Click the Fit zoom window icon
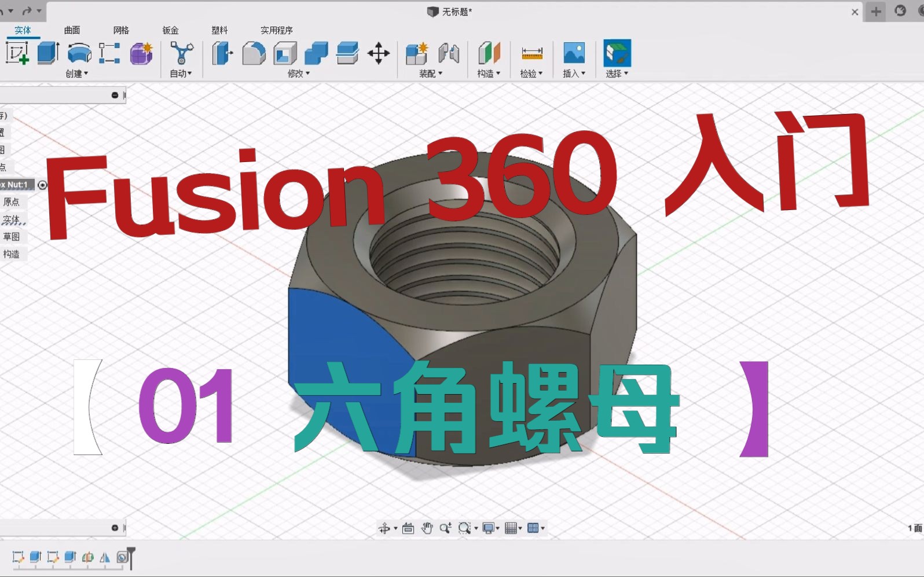 tap(464, 528)
